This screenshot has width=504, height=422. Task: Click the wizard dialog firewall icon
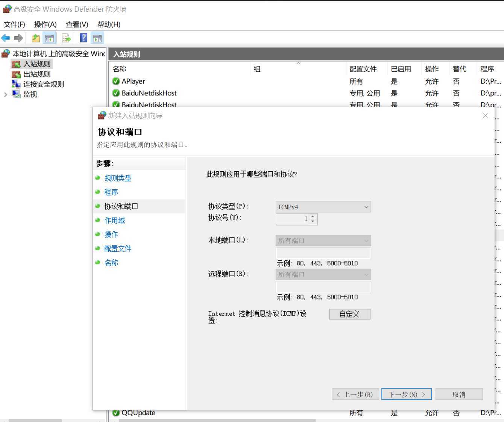[x=102, y=115]
